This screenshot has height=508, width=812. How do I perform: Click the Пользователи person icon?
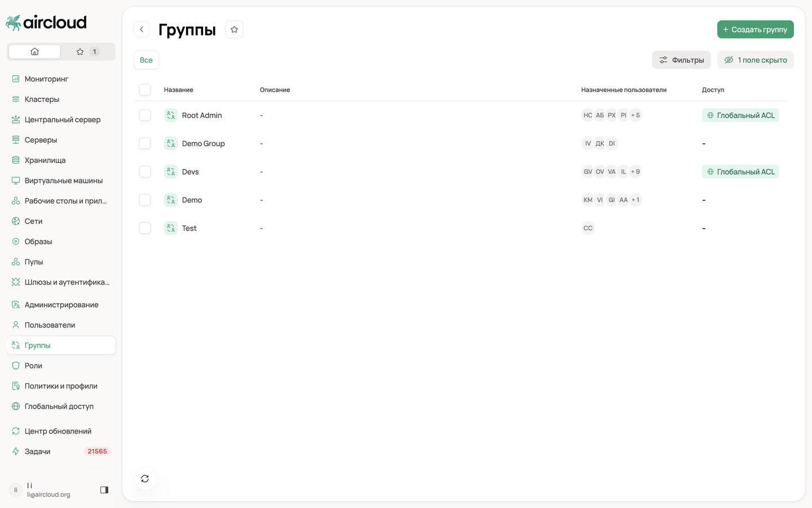16,325
